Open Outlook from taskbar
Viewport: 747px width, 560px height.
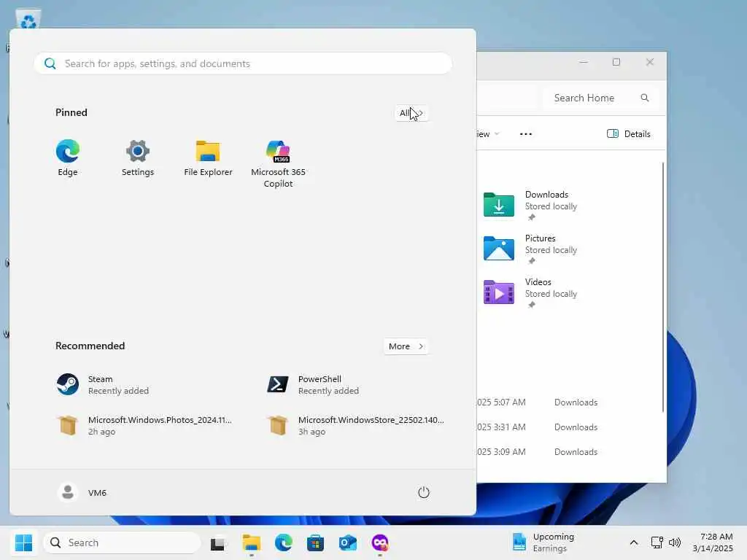(348, 542)
